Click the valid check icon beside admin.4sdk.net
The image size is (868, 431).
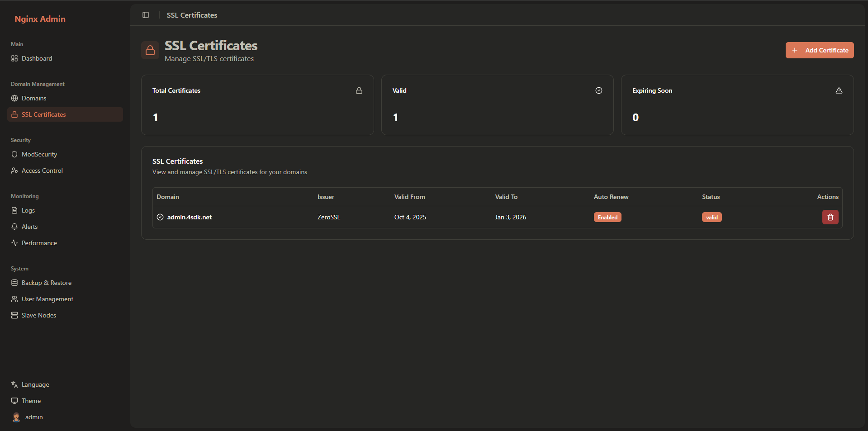[x=160, y=217]
